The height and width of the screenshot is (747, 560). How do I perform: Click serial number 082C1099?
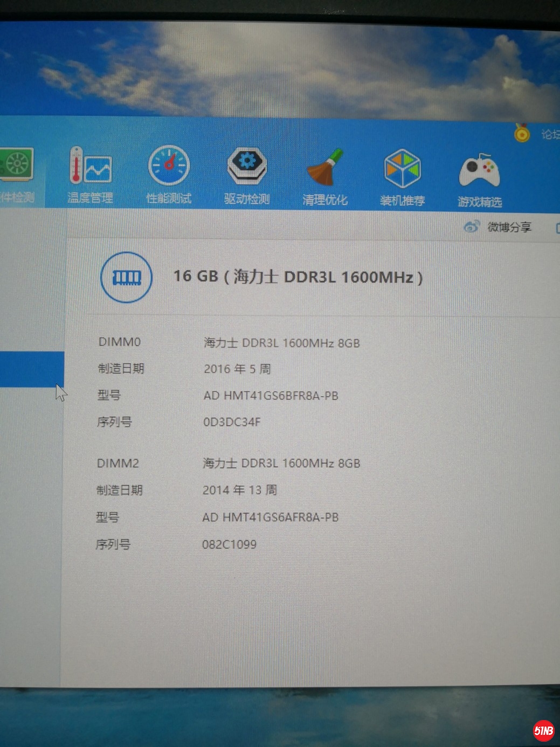pos(229,544)
